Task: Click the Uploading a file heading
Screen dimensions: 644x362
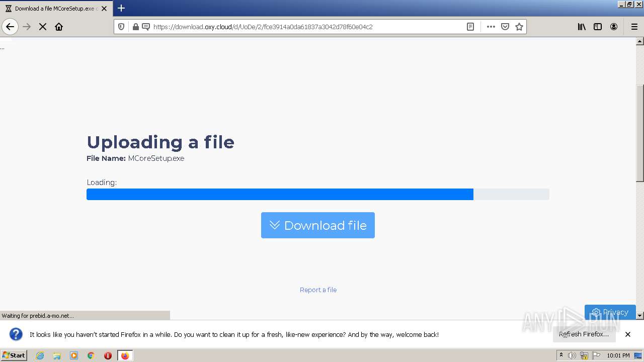Action: click(x=160, y=142)
